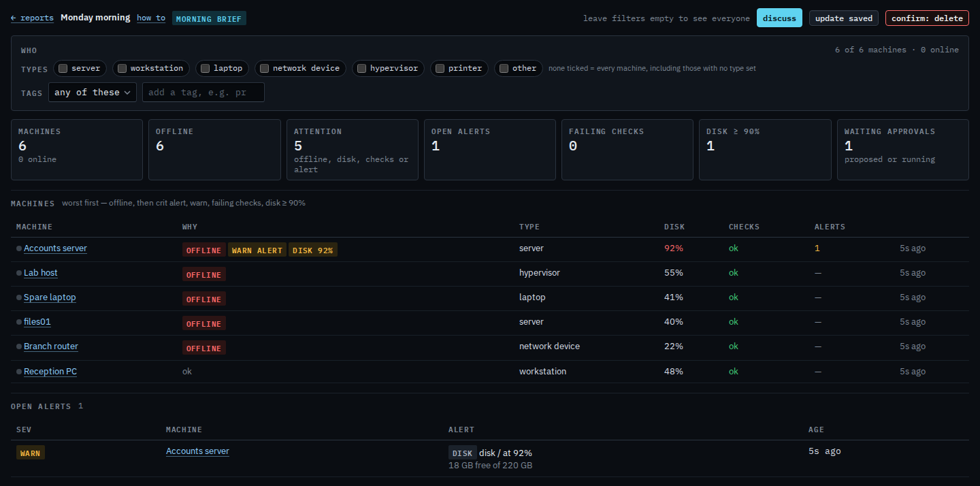Tick the network device checkbox
The height and width of the screenshot is (486, 980).
coord(265,68)
